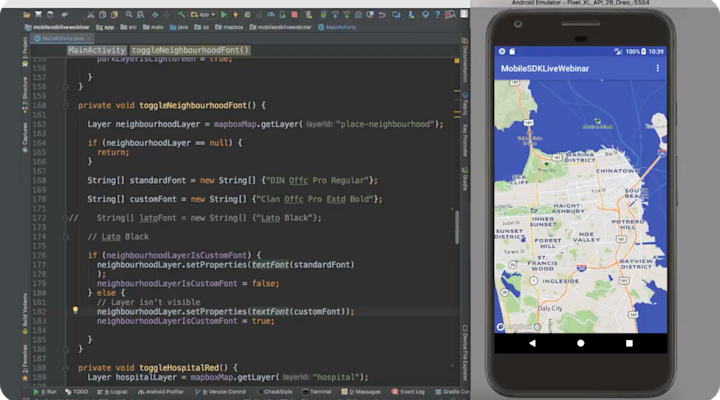Open the Gradle right side tab
This screenshot has height=400, width=720.
tap(465, 179)
